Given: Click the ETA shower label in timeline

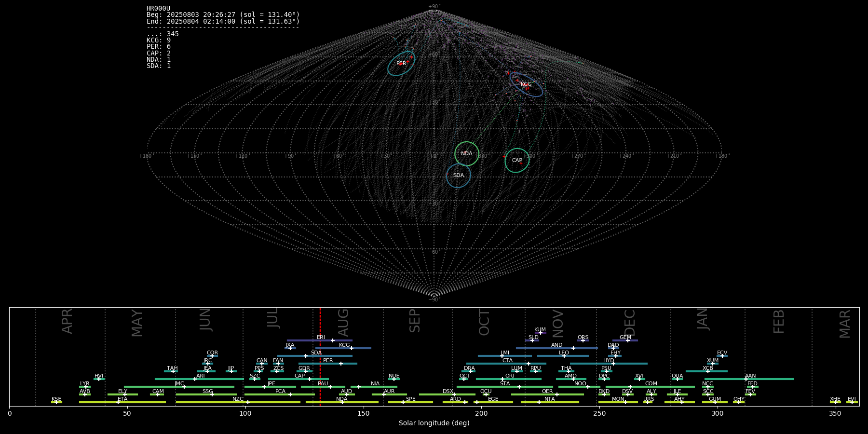Looking at the screenshot, I should tap(122, 399).
